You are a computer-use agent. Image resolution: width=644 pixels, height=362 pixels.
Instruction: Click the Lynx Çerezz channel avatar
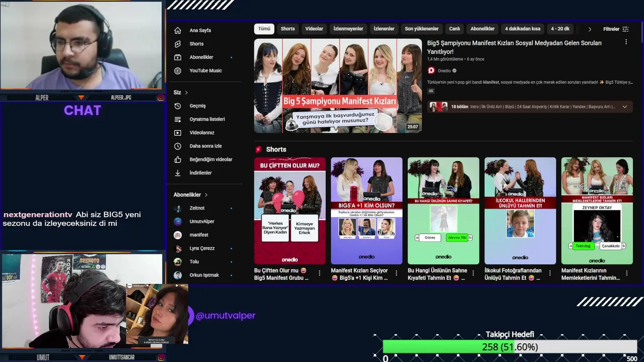[x=178, y=248]
